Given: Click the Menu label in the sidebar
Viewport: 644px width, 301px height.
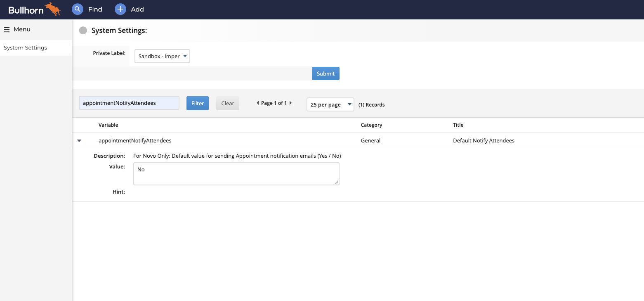Looking at the screenshot, I should 22,30.
